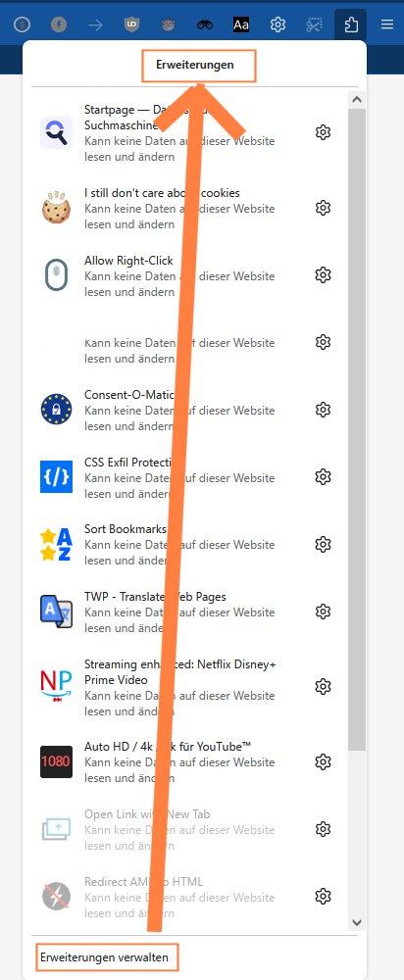Click the Allow Right-Click mouse icon

tap(56, 275)
